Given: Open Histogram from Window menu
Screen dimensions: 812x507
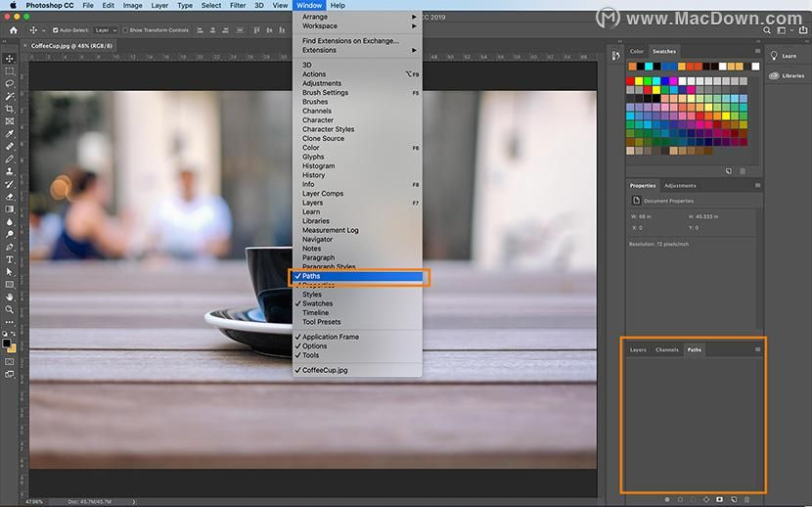Looking at the screenshot, I should 357,166.
